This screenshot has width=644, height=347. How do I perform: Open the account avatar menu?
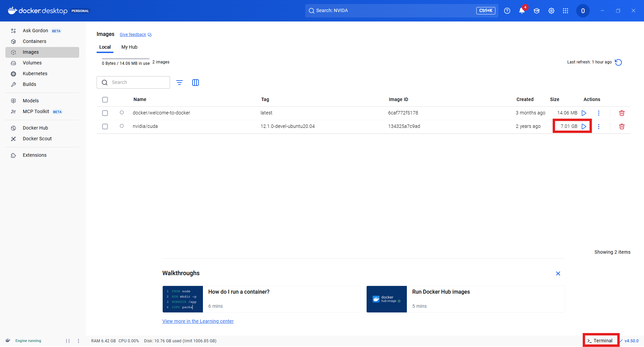[583, 11]
